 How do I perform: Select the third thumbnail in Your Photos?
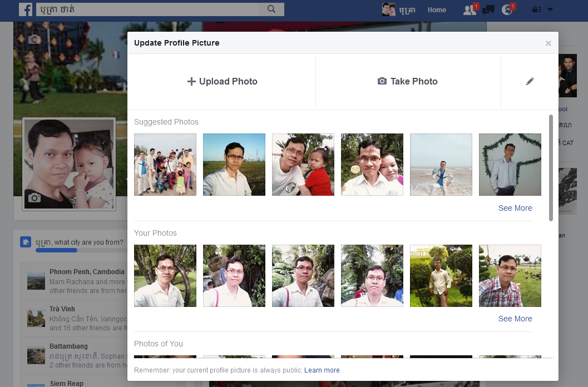click(x=303, y=276)
